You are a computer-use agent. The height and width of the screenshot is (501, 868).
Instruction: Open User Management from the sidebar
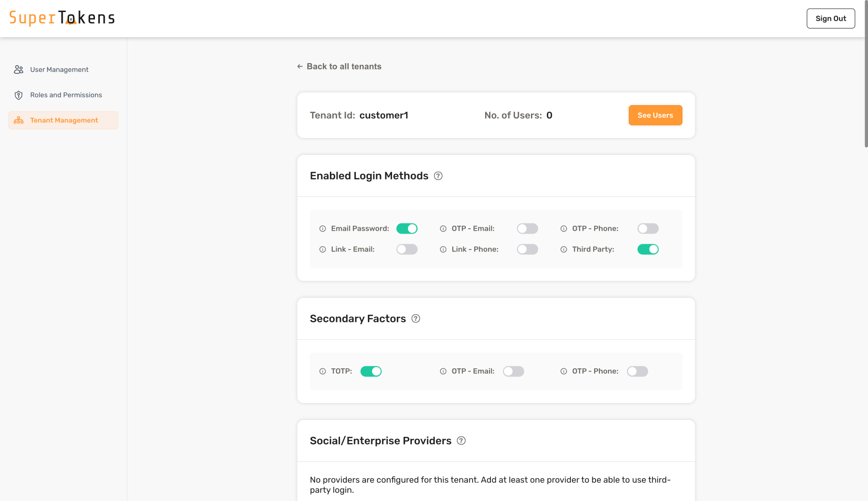(x=59, y=69)
